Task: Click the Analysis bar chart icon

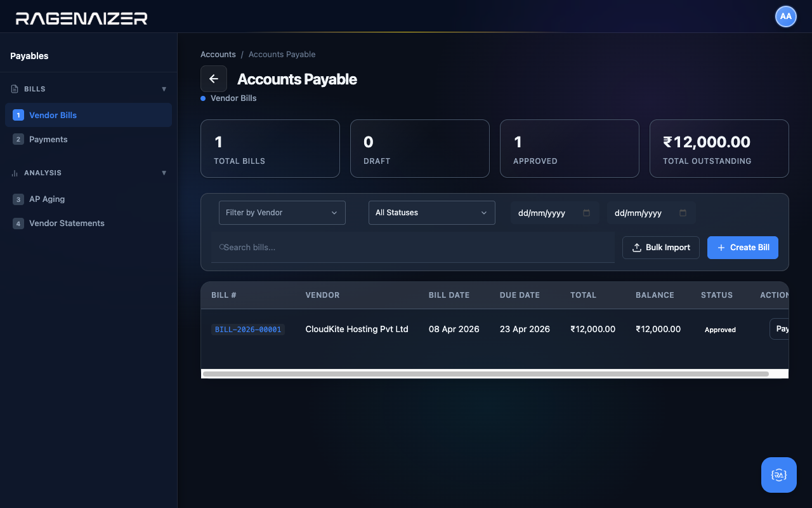Action: [15, 173]
